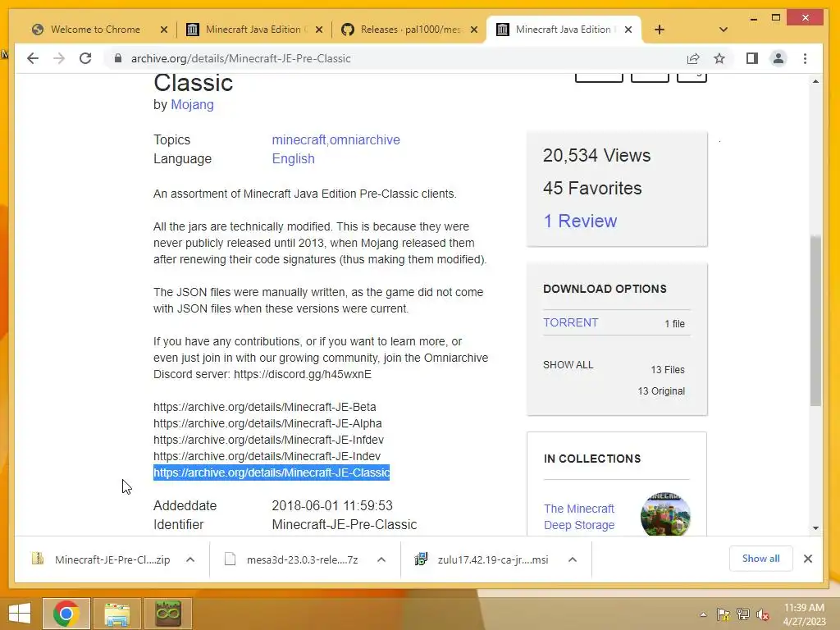Open the browser side panel
Image resolution: width=840 pixels, height=630 pixels.
[752, 58]
